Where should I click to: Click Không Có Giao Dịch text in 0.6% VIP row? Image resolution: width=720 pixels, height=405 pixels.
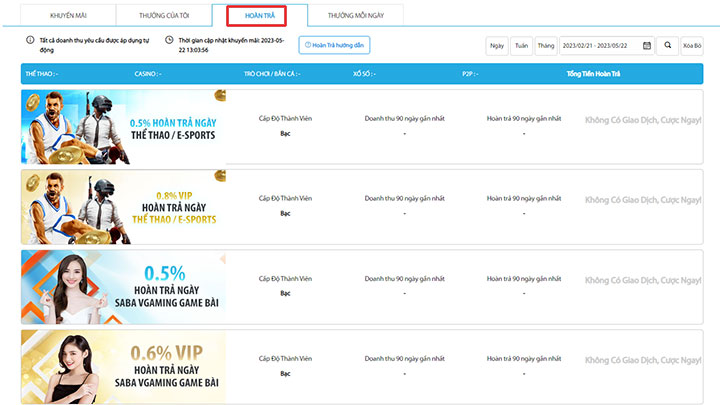(x=643, y=360)
